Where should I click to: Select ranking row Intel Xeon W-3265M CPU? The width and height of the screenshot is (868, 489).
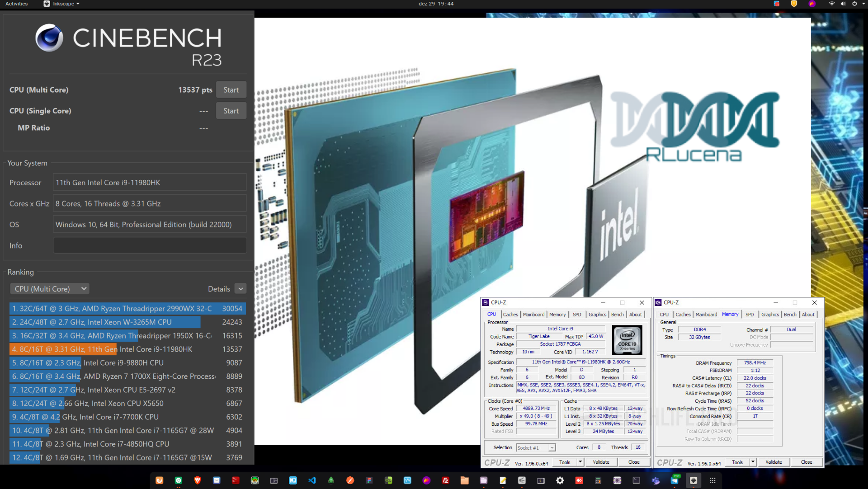click(127, 322)
